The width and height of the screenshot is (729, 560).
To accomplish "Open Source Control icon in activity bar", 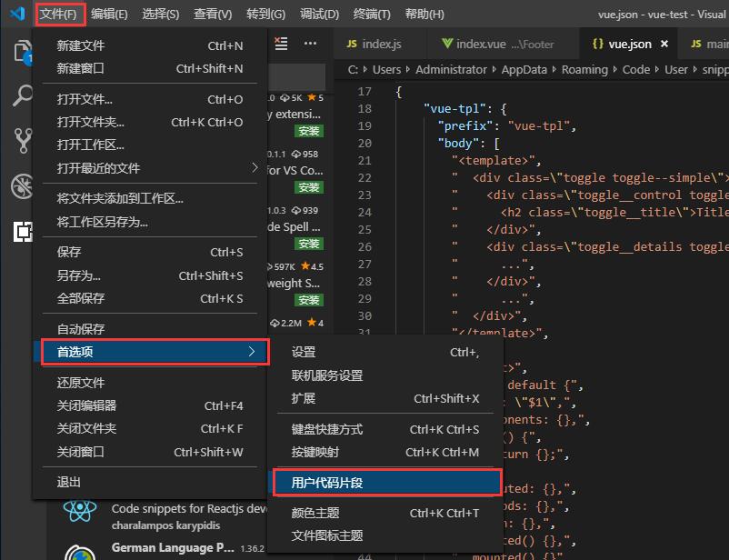I will point(23,141).
